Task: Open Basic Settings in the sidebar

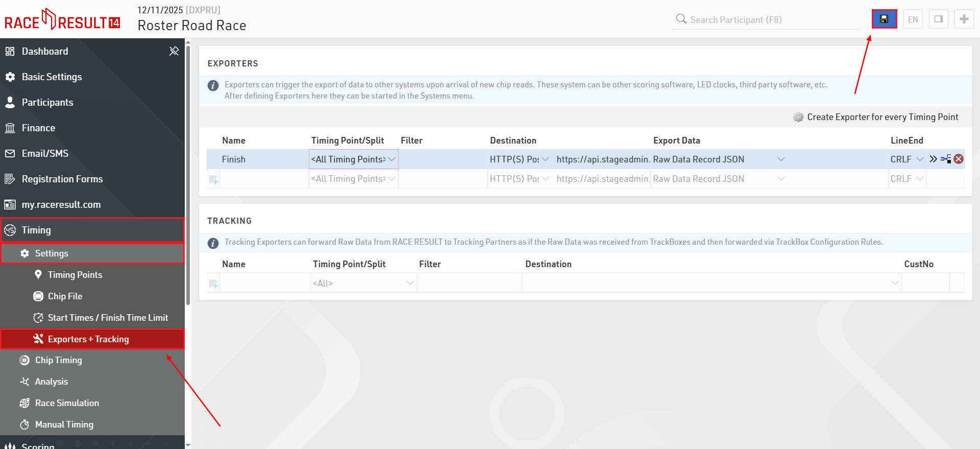Action: (x=92, y=77)
